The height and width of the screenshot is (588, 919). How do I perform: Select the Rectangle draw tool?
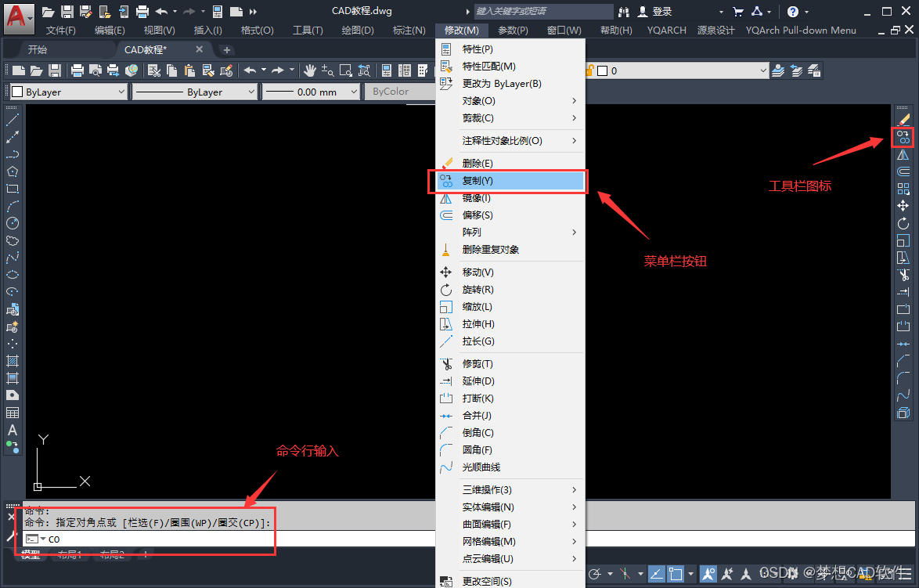13,189
